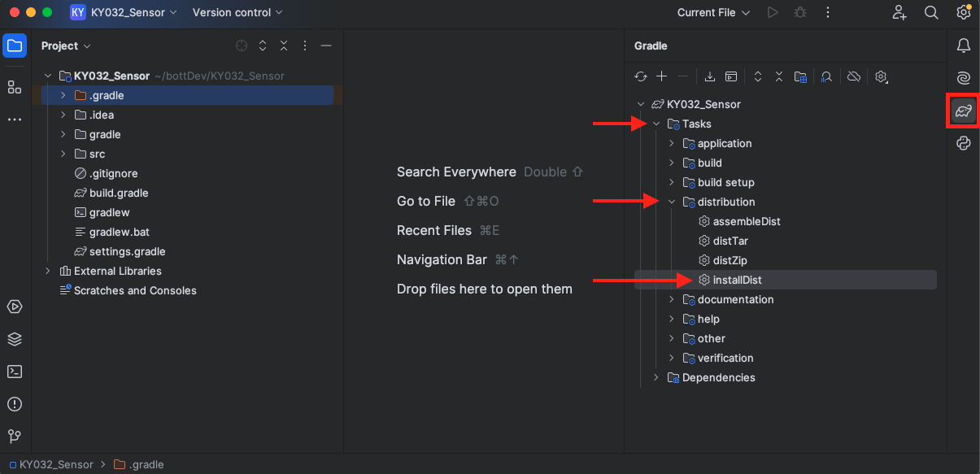
Task: Open Notifications bell icon
Action: 964,46
